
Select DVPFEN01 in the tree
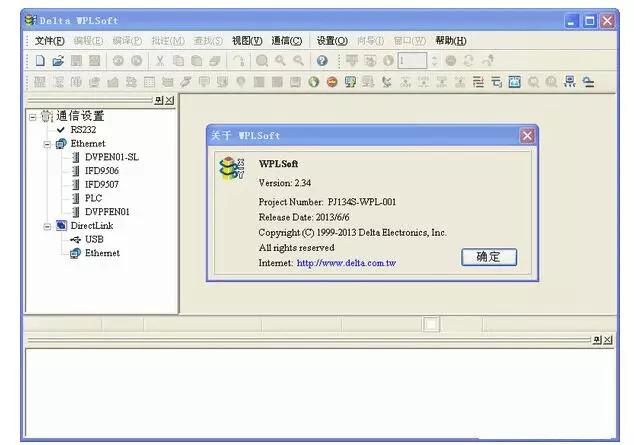(x=107, y=212)
